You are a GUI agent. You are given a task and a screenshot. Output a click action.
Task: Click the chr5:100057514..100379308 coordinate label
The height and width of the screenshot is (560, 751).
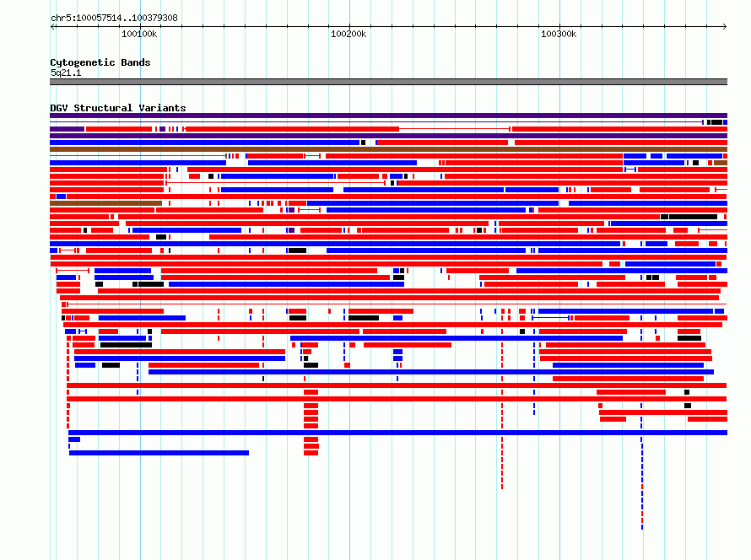(x=114, y=18)
